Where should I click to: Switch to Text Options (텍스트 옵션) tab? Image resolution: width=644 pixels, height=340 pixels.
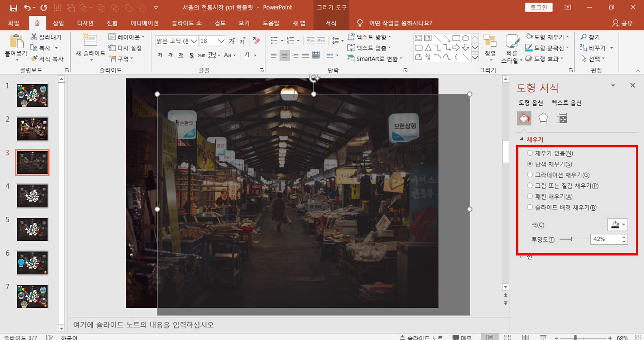tap(567, 103)
